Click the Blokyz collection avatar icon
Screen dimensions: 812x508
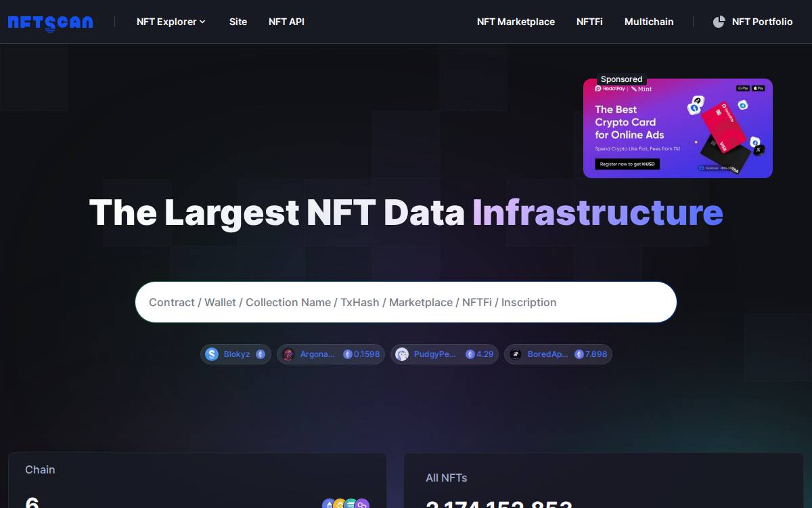pos(212,354)
